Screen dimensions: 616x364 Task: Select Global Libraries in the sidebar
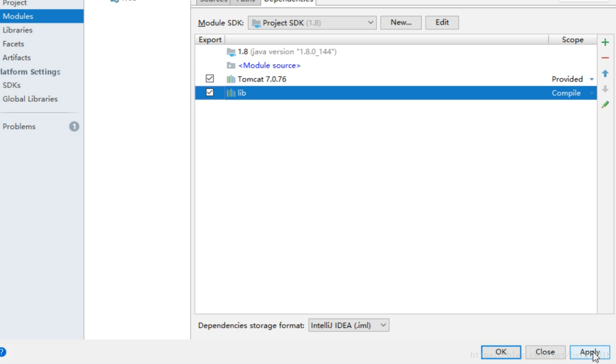pos(30,99)
